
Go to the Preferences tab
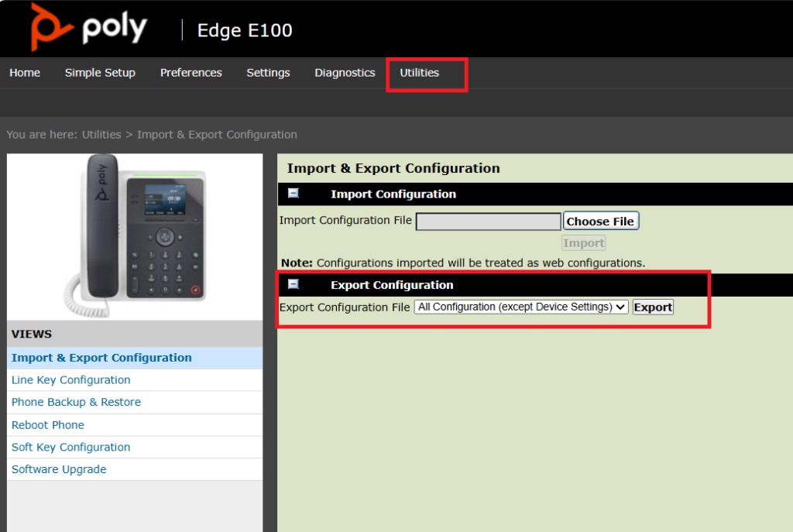191,73
